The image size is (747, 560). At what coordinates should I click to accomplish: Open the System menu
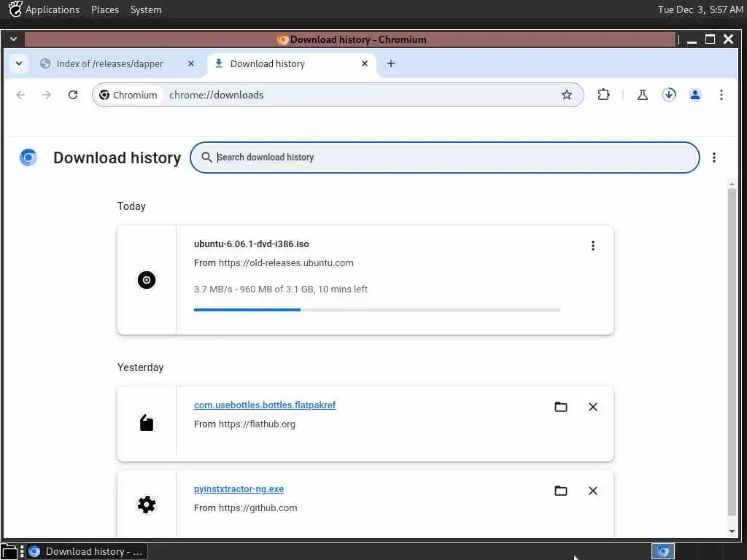(146, 9)
